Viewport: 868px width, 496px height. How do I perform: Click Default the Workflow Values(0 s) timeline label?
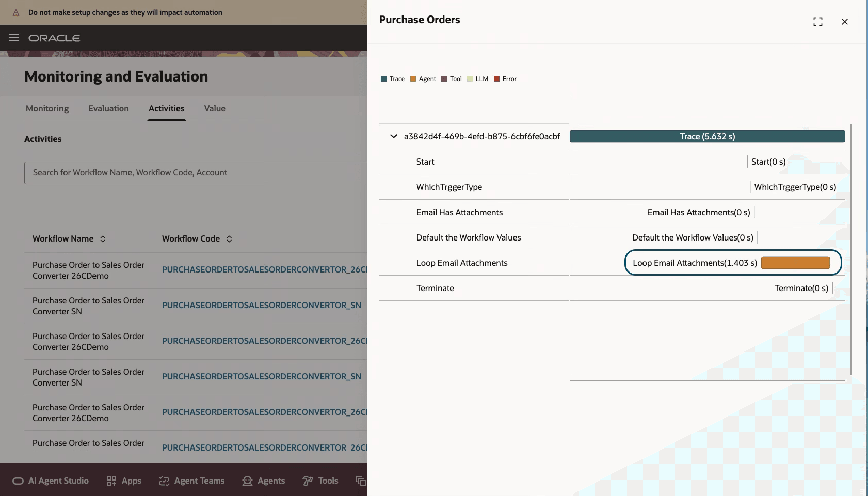[x=693, y=237]
